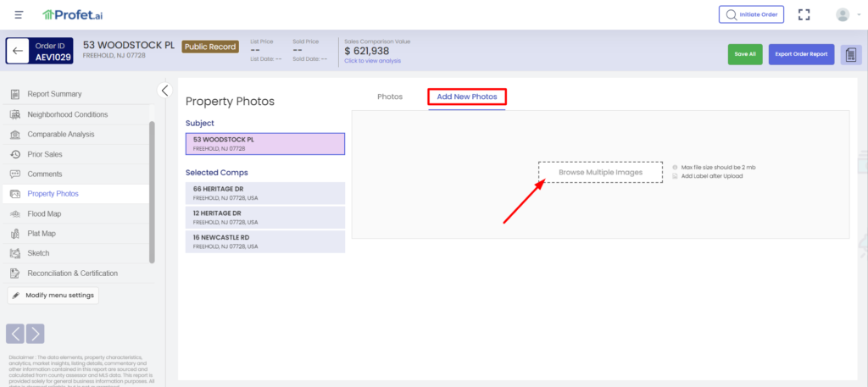Open the document report icon beside Export
The image size is (868, 387).
coord(851,55)
